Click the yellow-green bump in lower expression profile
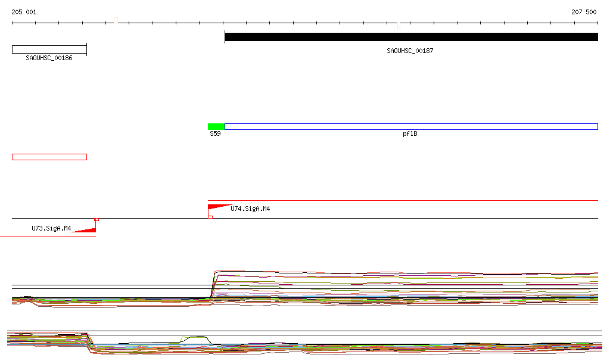Viewport: 610px width, 364px height. click(195, 337)
